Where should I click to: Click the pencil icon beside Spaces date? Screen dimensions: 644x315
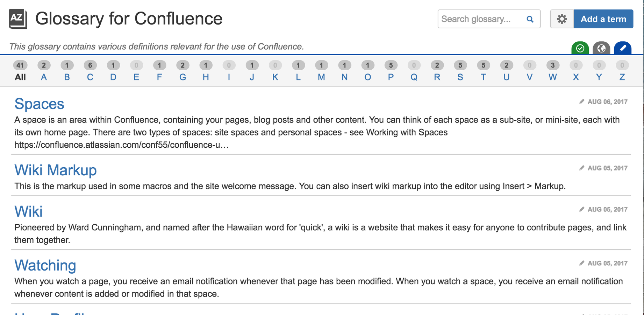582,101
